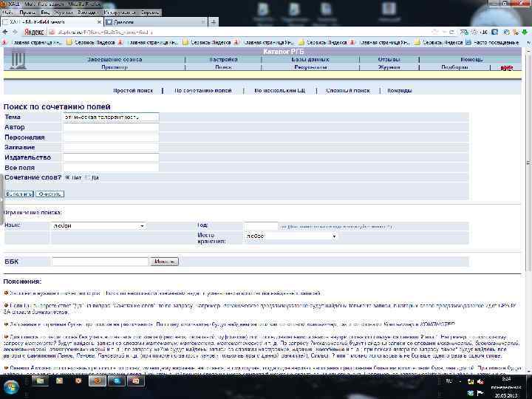The image size is (532, 399).
Task: Open the Закладки menu
Action: pos(88,13)
